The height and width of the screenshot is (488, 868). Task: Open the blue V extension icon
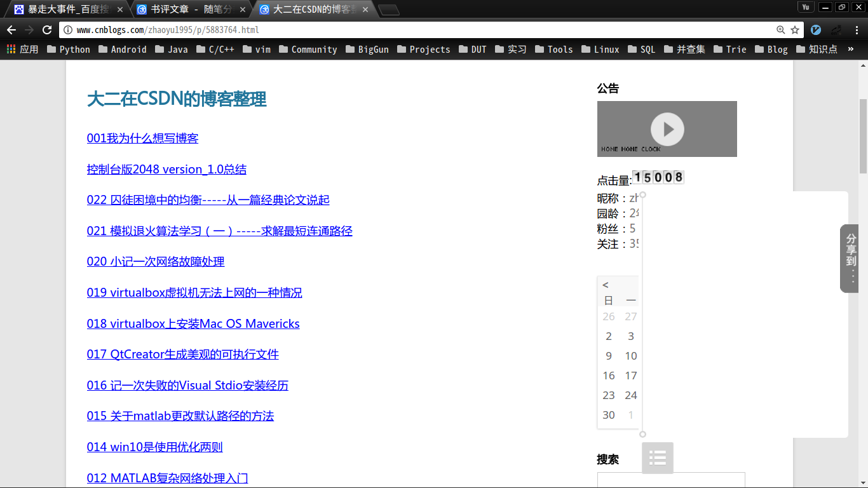pyautogui.click(x=816, y=30)
